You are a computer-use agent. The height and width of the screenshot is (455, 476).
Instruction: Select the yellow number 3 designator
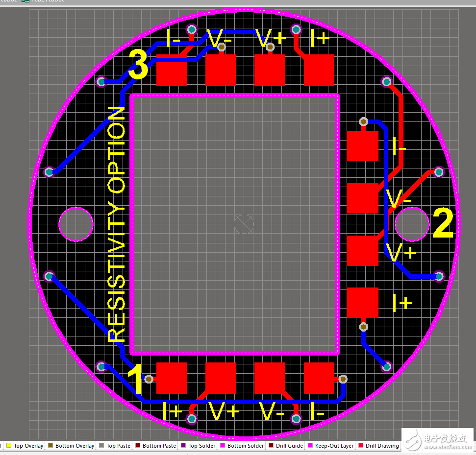point(138,64)
